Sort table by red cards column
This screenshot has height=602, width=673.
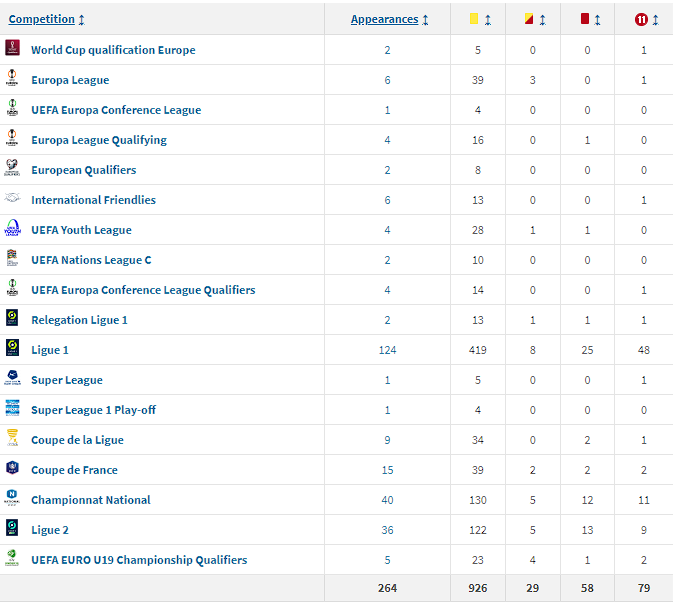(x=590, y=19)
